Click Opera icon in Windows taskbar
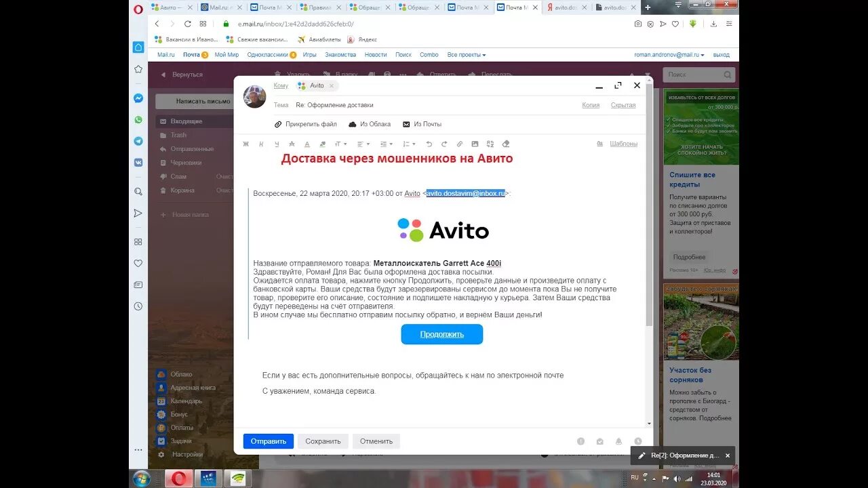 coord(179,479)
